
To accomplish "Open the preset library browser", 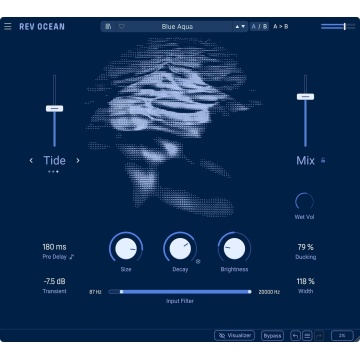I will (108, 27).
